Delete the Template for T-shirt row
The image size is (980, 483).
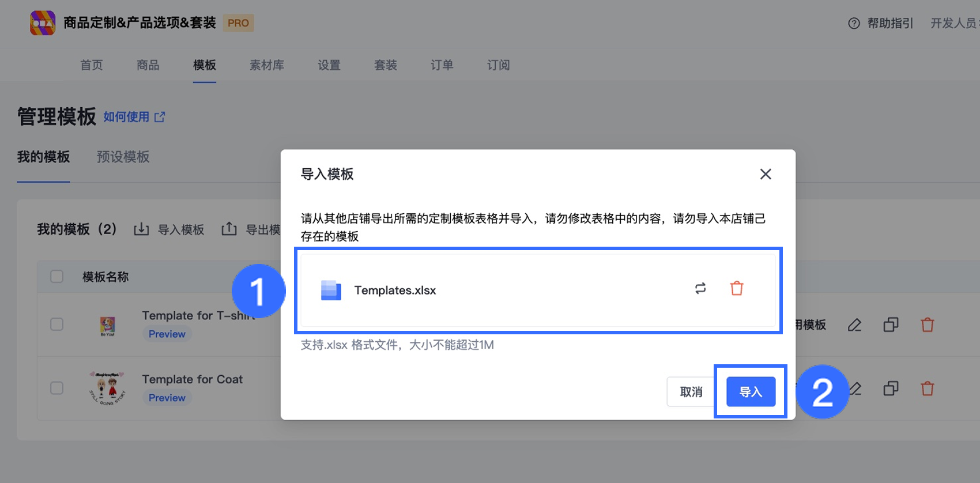click(928, 325)
